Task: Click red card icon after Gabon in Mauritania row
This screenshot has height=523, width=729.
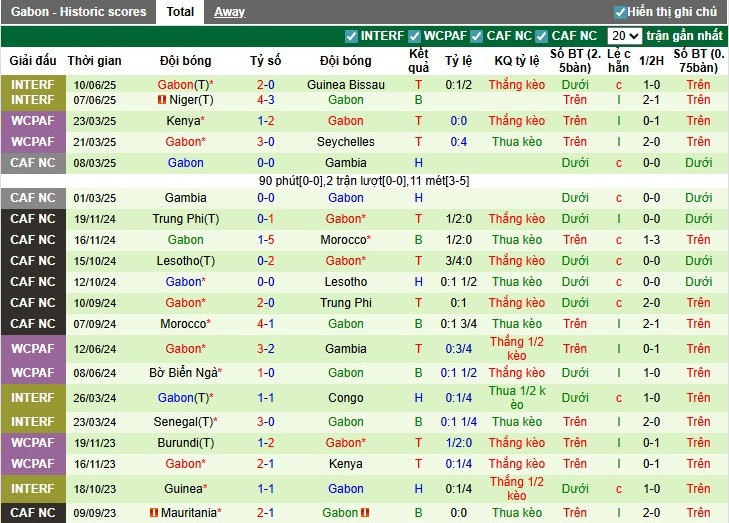Action: pos(367,513)
